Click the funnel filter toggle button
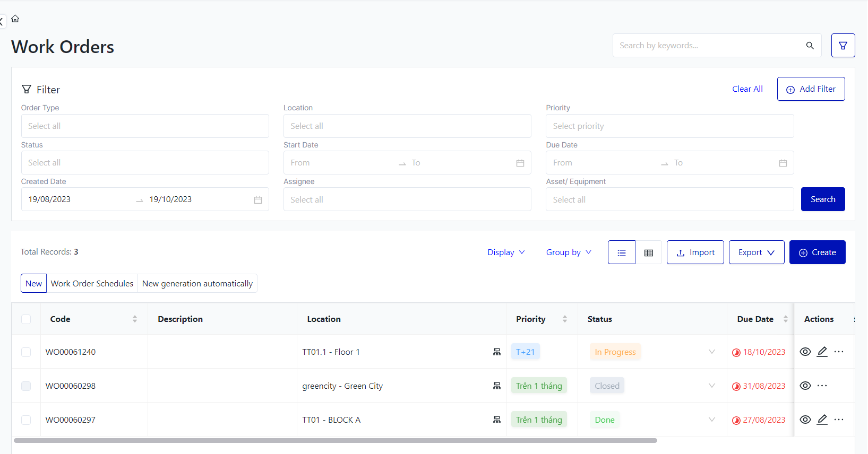Image resolution: width=868 pixels, height=454 pixels. click(843, 46)
